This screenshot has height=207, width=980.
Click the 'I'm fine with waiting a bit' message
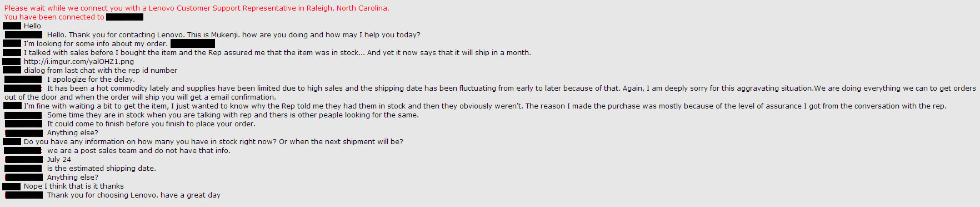(485, 106)
